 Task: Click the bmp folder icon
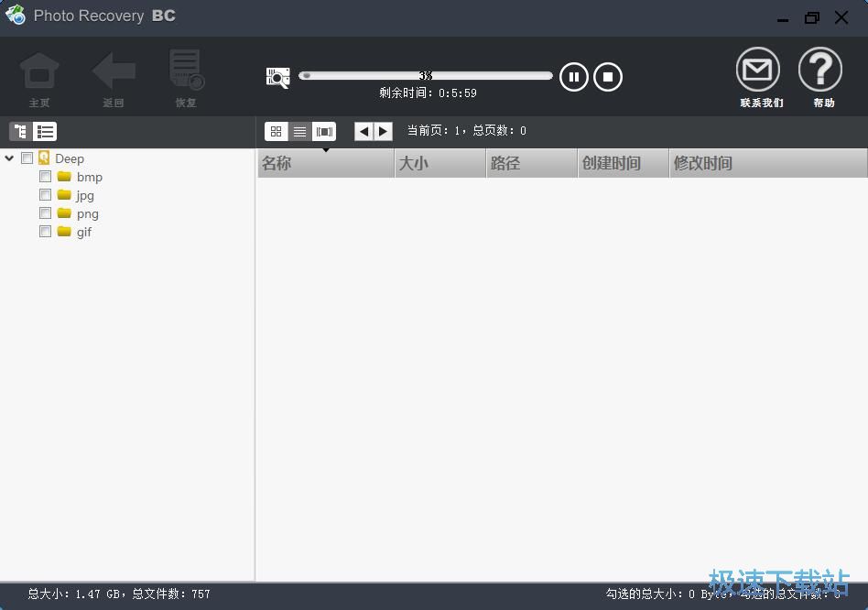coord(64,177)
